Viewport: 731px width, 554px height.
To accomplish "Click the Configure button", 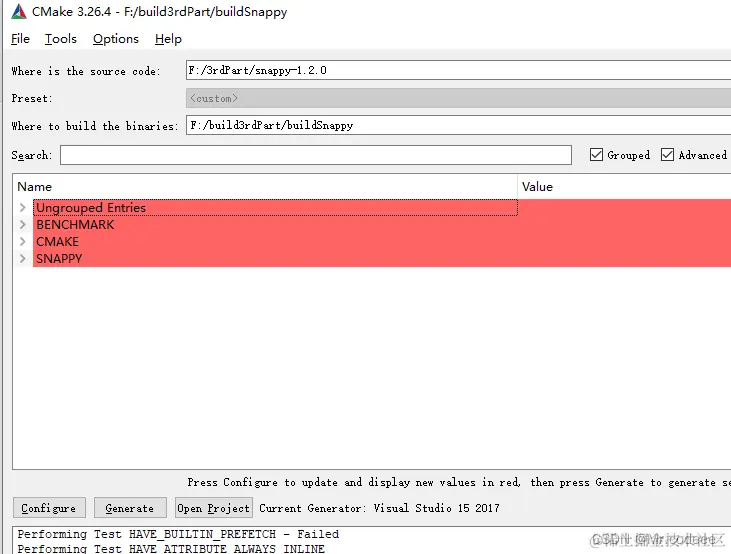I will (49, 508).
